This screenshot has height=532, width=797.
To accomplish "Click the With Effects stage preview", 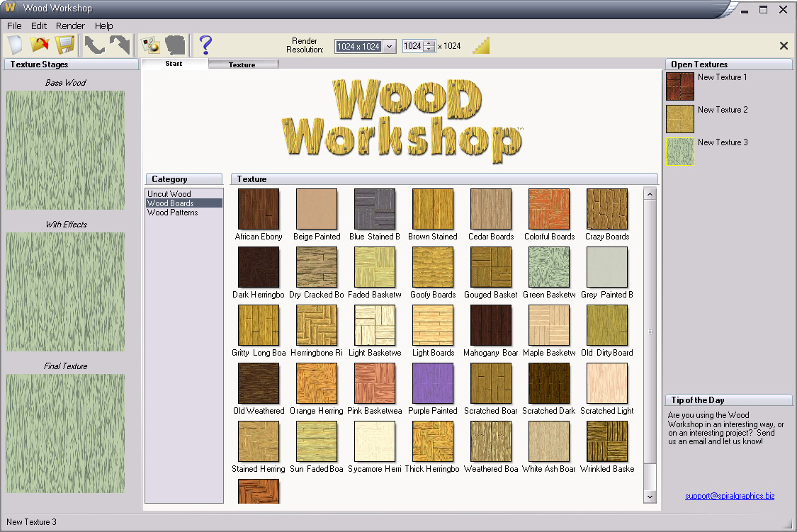I will point(65,292).
